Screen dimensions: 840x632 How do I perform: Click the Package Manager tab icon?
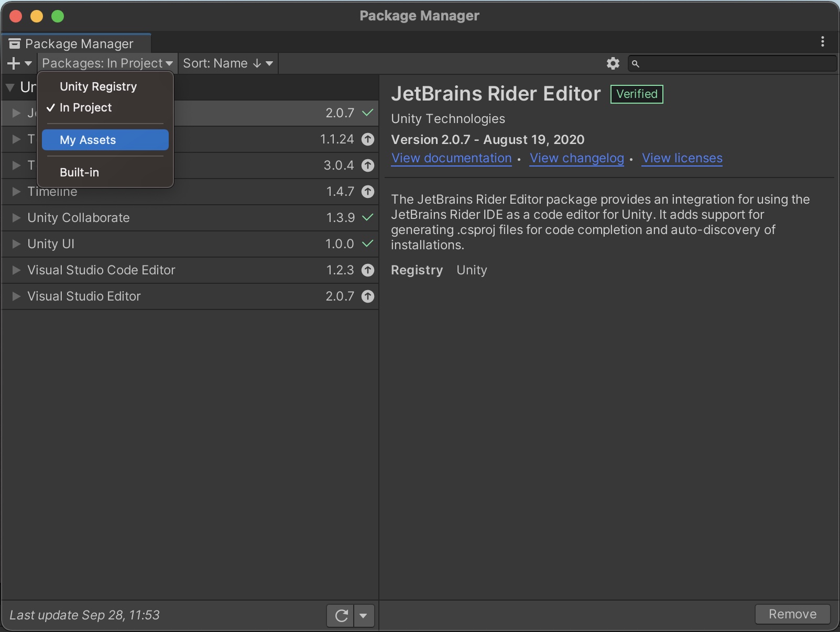[x=14, y=43]
